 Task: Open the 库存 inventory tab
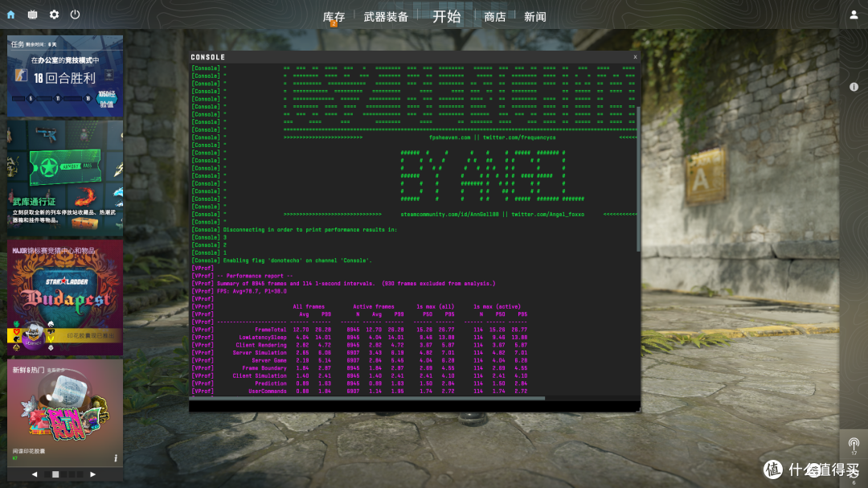[334, 17]
